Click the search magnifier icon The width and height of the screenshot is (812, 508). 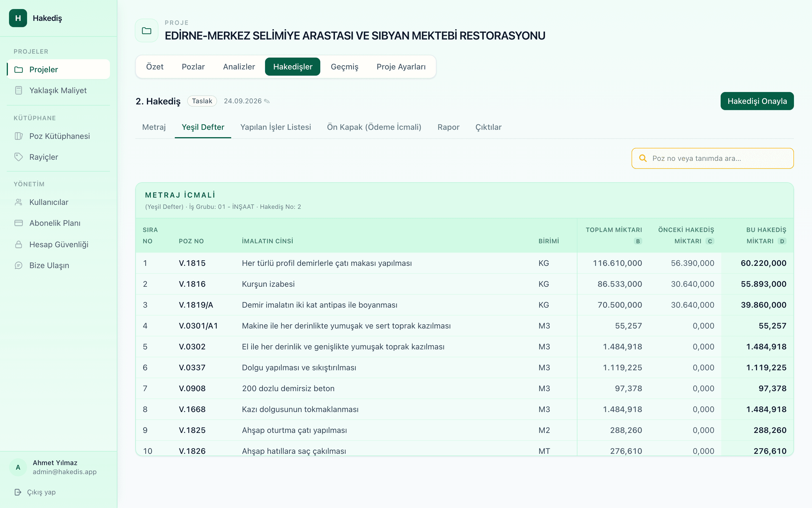click(x=643, y=158)
